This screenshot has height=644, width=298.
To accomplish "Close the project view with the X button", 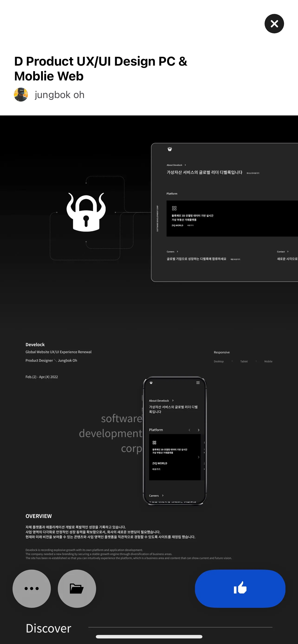I will (x=274, y=24).
